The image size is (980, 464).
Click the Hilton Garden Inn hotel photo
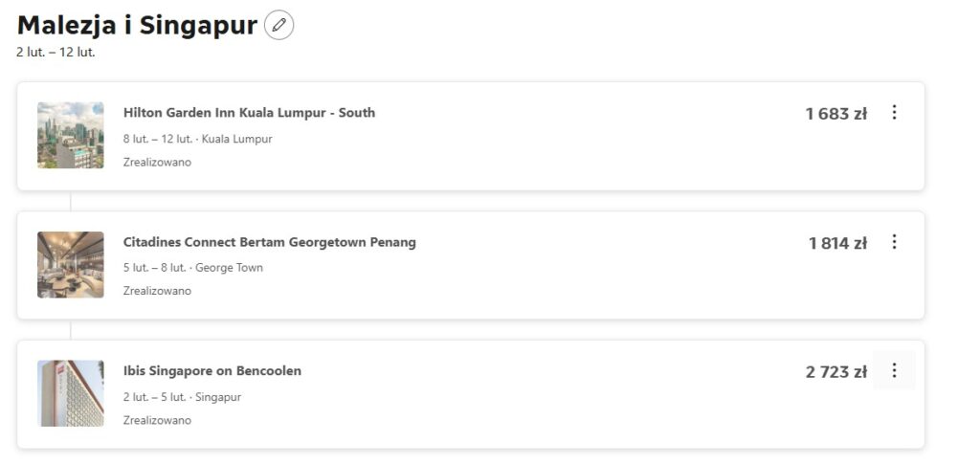point(71,136)
